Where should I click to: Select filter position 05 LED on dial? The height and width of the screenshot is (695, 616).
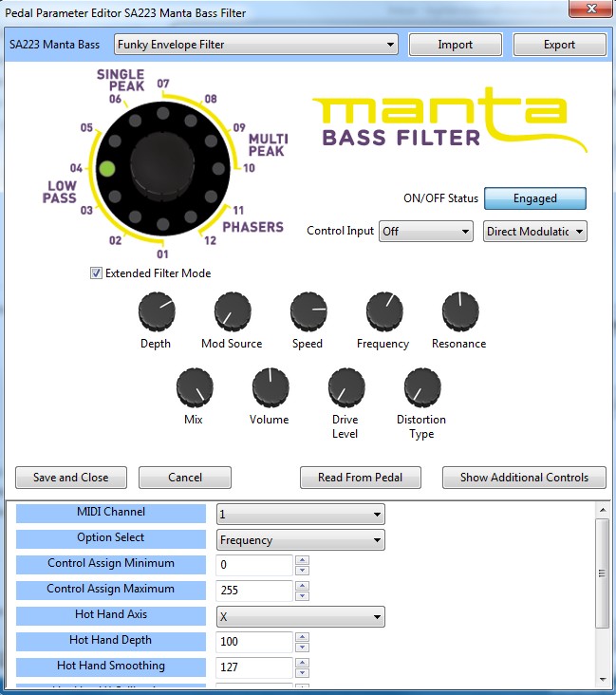[114, 141]
